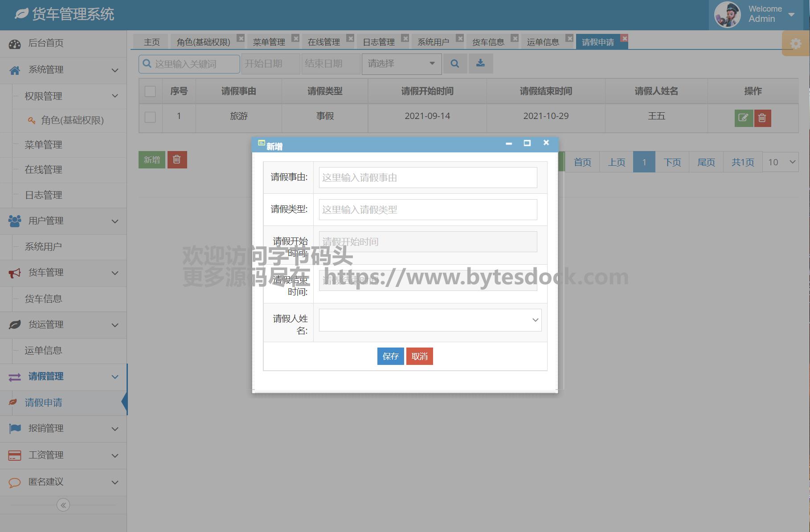Screen dimensions: 810x532
Task: Click the 取消 button in dialog
Action: 419,356
